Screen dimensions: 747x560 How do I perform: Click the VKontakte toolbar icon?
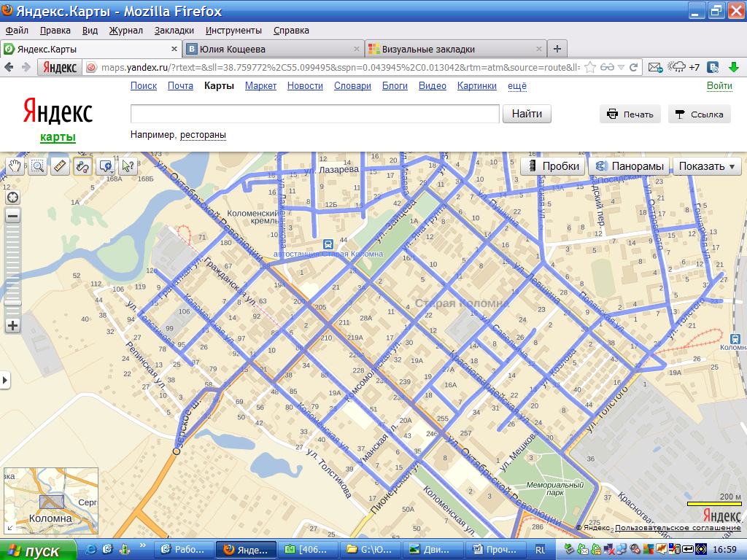click(713, 67)
